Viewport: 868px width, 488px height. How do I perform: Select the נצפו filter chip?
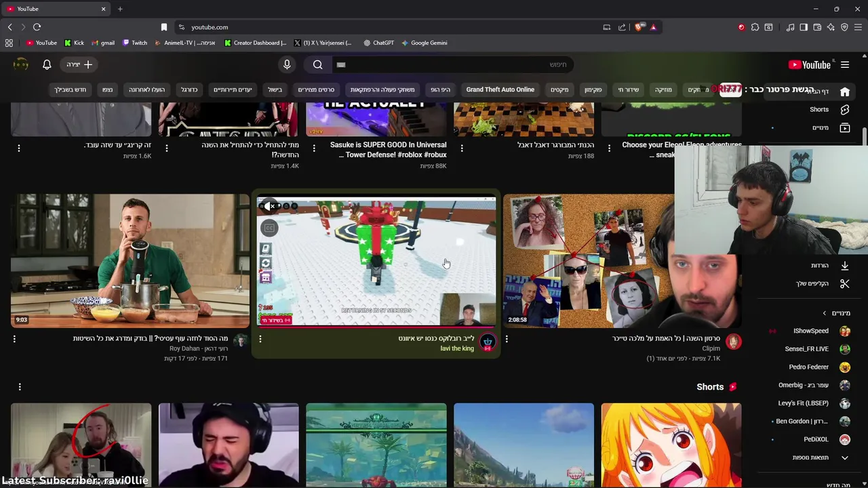pos(108,89)
